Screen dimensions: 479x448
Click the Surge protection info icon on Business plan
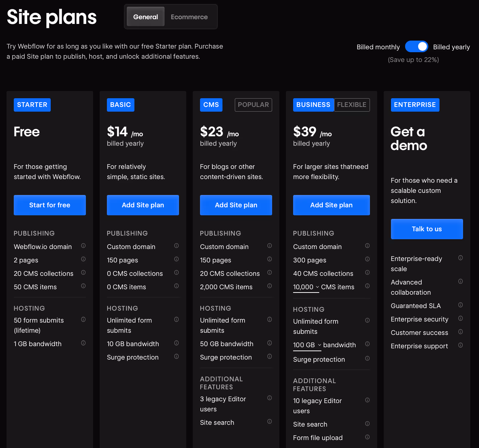[x=367, y=358]
